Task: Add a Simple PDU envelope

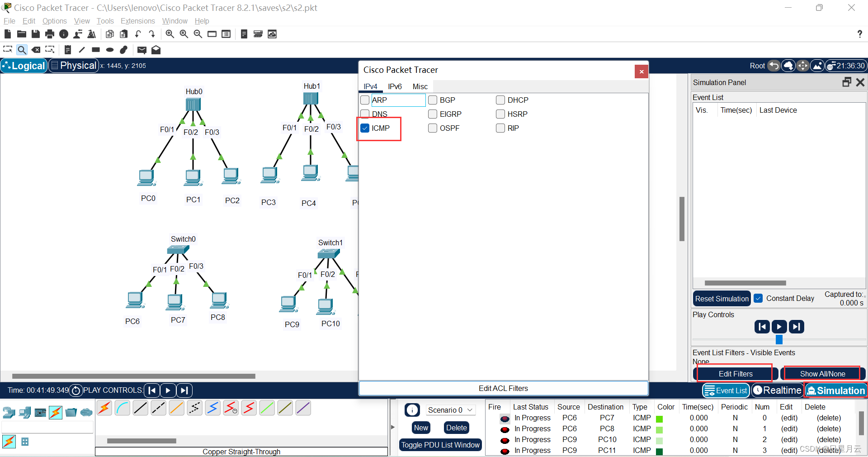Action: (x=142, y=50)
